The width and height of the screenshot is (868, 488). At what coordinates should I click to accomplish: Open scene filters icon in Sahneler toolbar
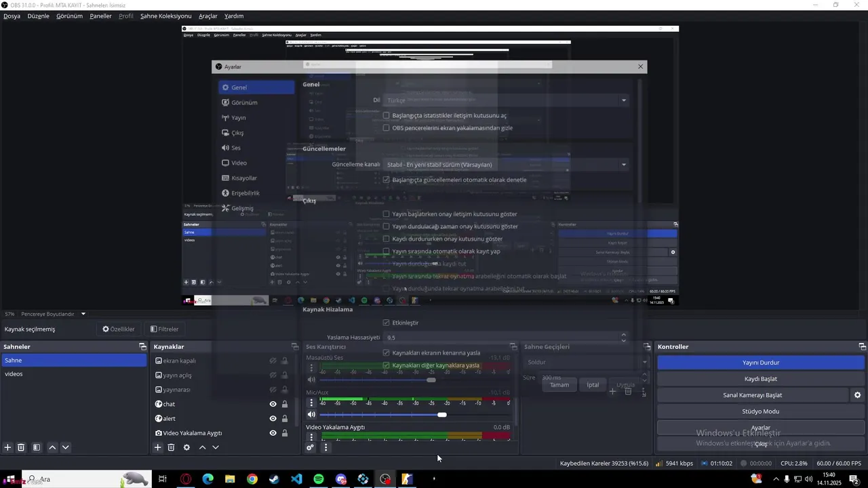tap(37, 447)
